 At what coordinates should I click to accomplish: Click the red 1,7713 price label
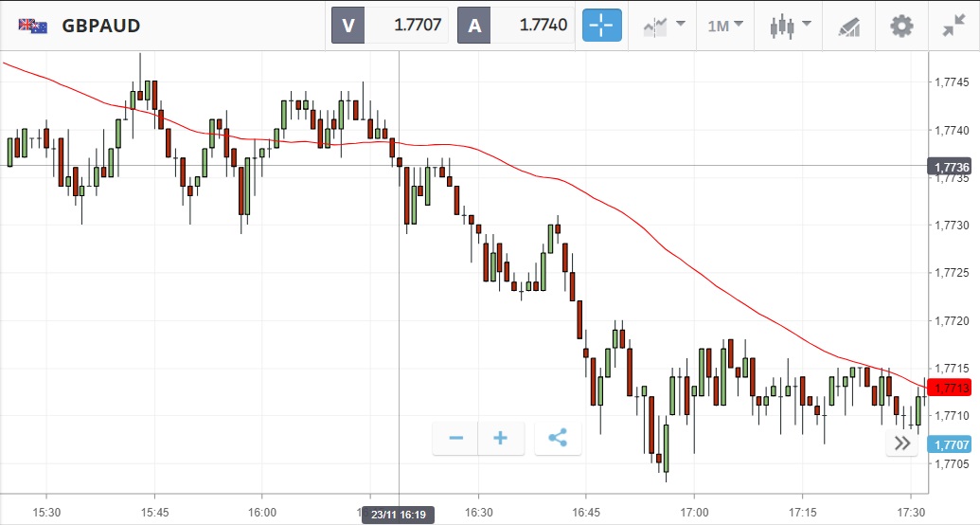pyautogui.click(x=950, y=388)
